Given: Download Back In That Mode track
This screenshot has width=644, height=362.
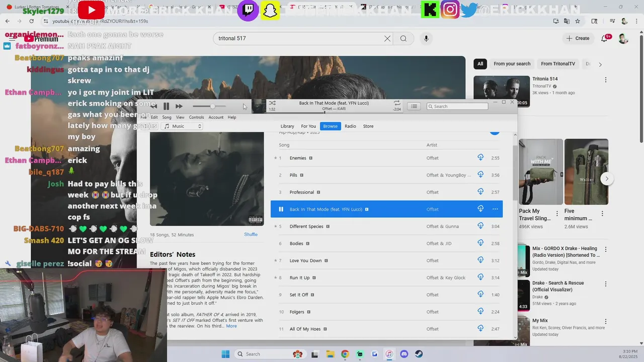Looking at the screenshot, I should 480,209.
